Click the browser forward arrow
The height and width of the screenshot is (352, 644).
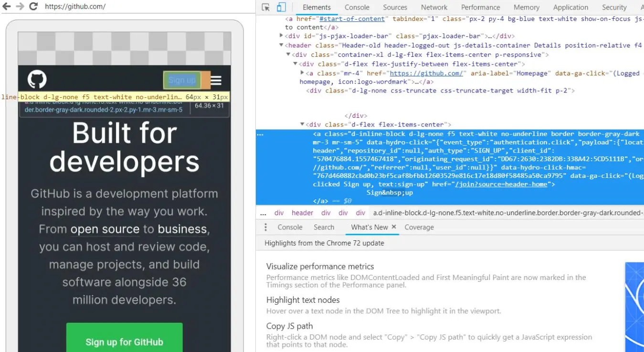point(20,7)
